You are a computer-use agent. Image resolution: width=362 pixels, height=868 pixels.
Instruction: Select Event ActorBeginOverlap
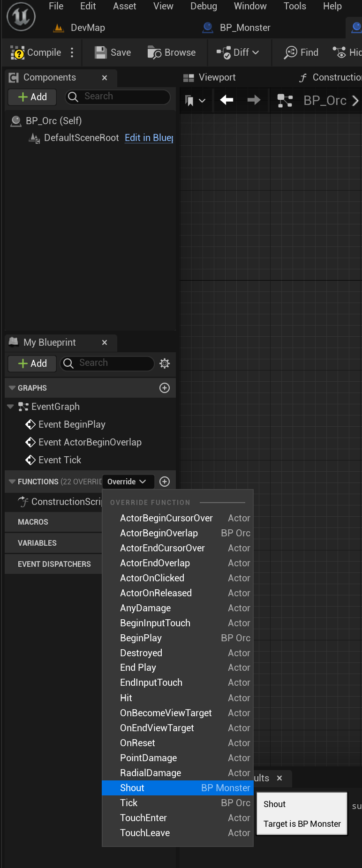83,442
